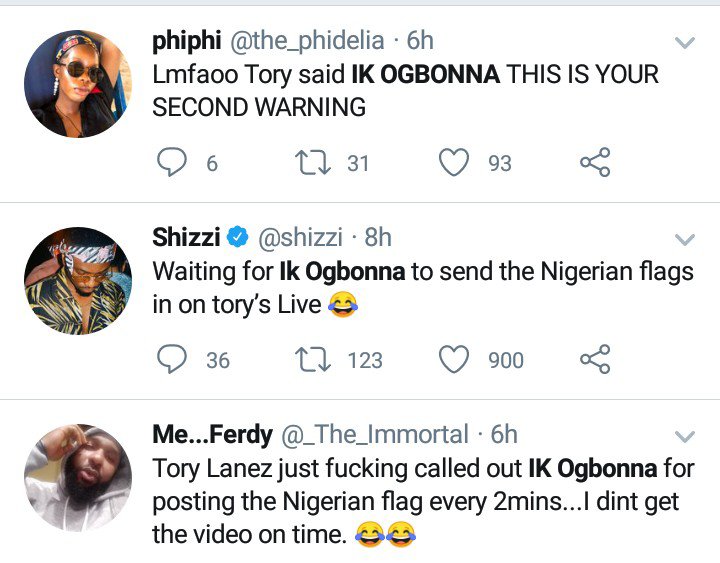Screen dimensions: 720x563
Task: Reply to phiphi's tweet
Action: [x=173, y=163]
